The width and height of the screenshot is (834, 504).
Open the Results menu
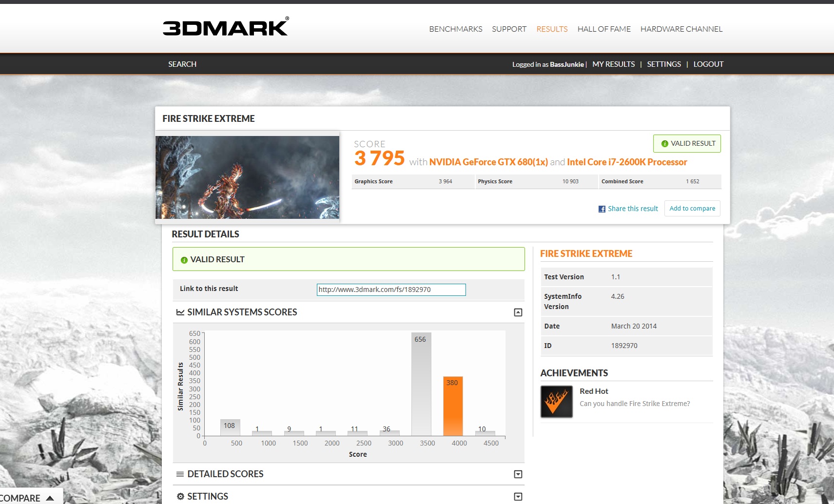click(552, 29)
